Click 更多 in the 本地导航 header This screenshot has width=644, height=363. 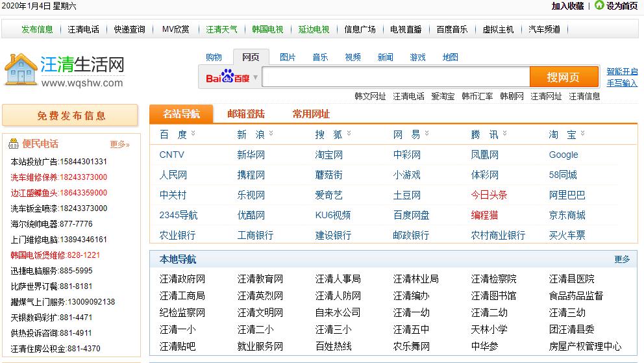pos(622,259)
